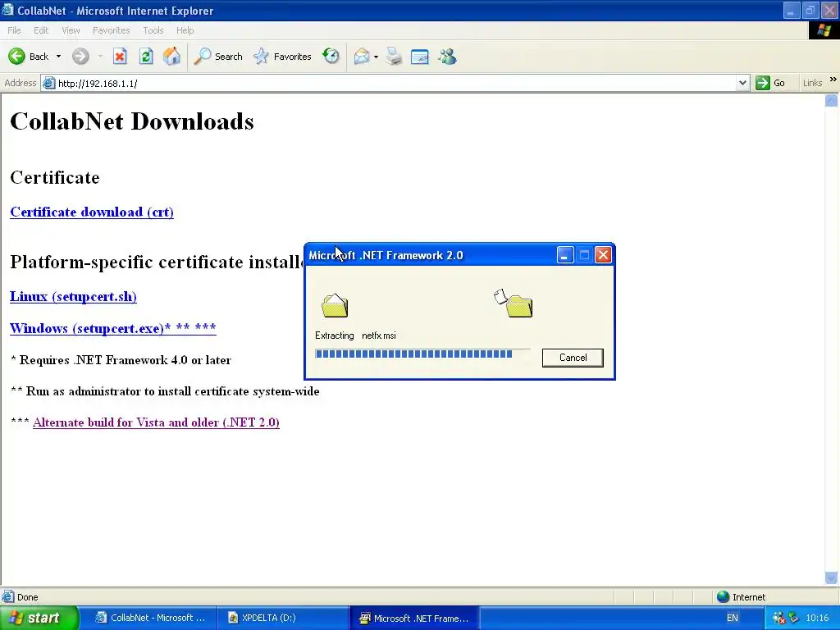
Task: Click scrollbar up arrow on page
Action: (831, 101)
